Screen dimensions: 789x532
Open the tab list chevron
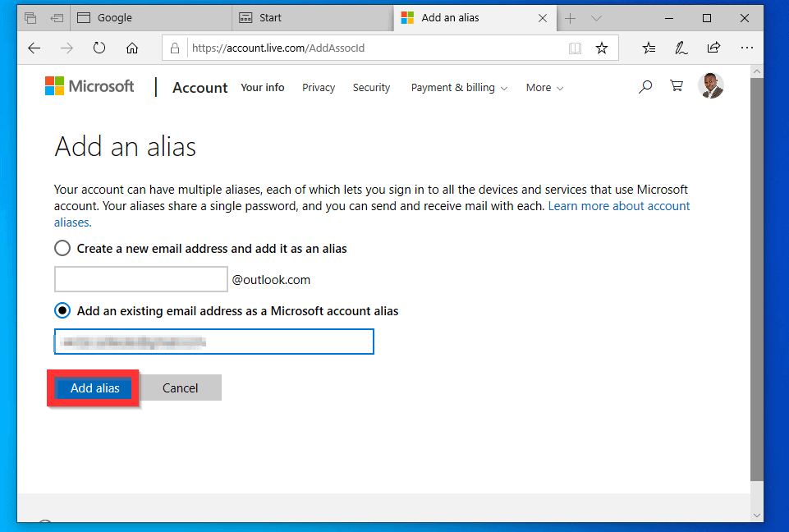point(597,18)
